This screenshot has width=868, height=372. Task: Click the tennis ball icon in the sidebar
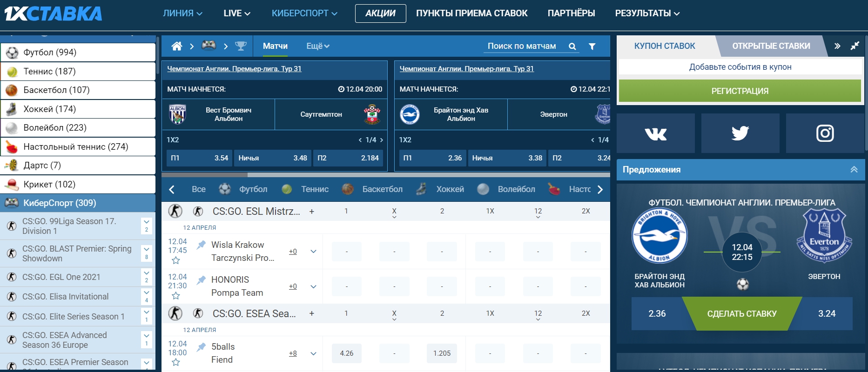tap(12, 72)
